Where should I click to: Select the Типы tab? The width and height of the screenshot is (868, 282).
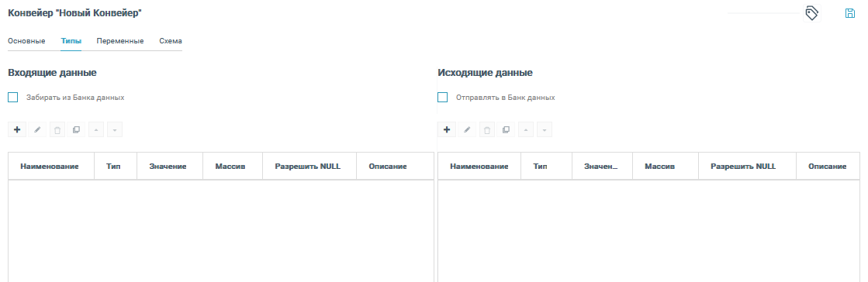(x=71, y=42)
